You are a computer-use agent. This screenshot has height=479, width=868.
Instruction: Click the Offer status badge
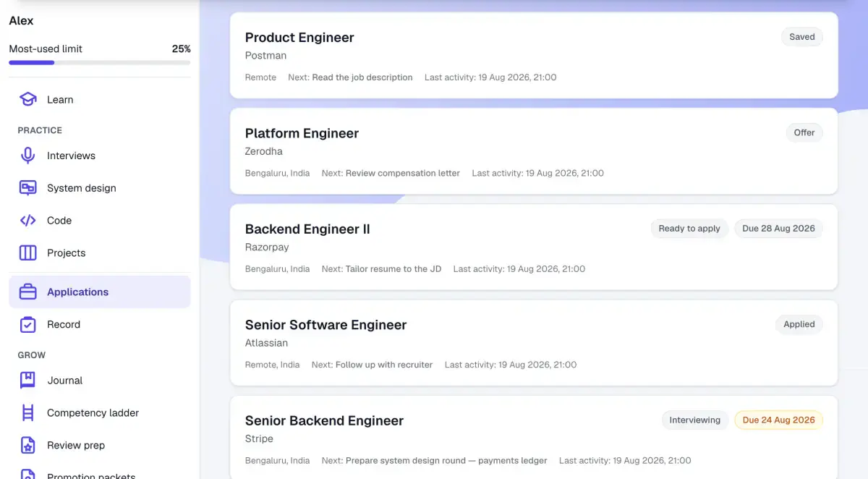tap(804, 132)
